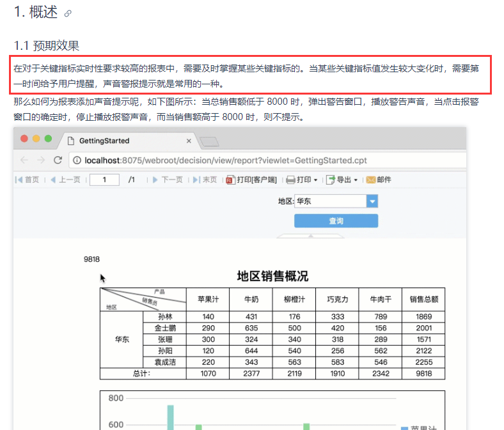Click the 邮件 mail icon
The image size is (504, 430).
[371, 180]
